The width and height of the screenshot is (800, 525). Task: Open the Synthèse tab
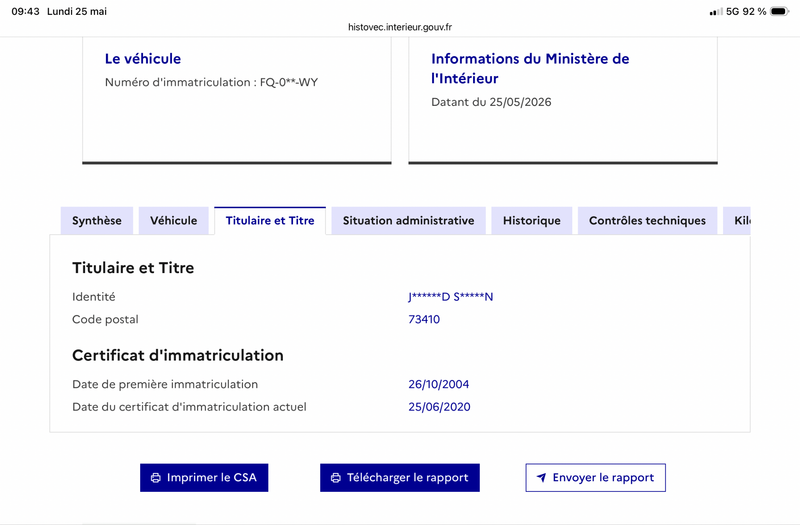pyautogui.click(x=97, y=221)
